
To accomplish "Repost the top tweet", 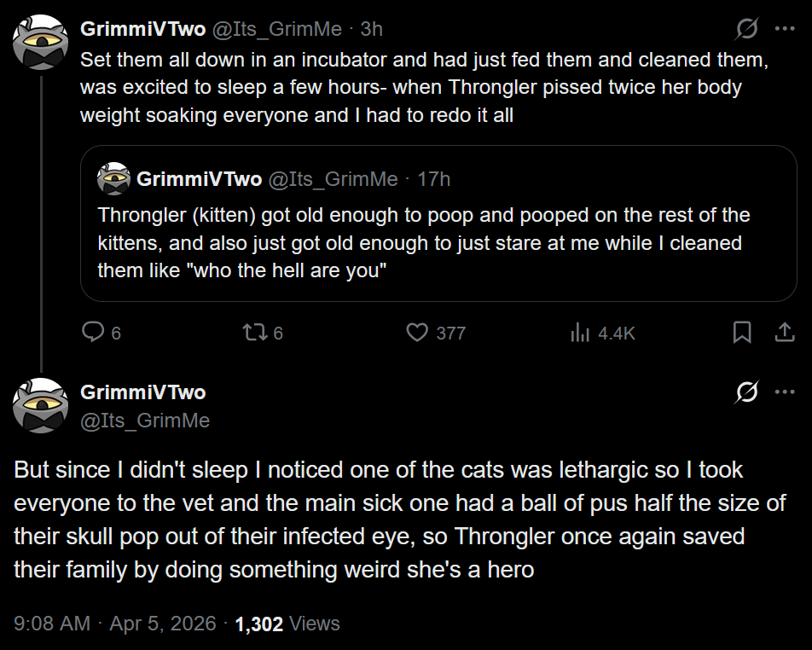I will pos(263,333).
